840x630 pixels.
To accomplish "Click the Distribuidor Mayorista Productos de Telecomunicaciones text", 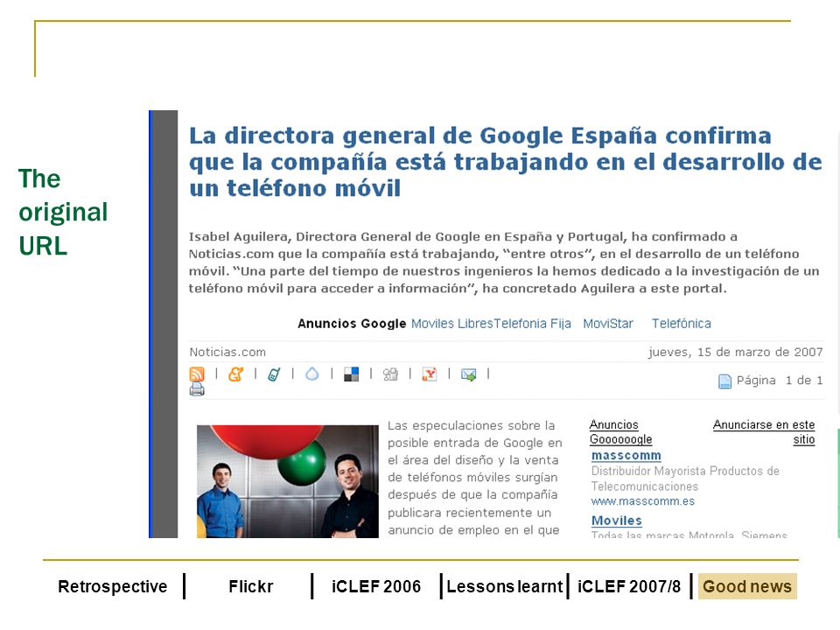I will tap(685, 479).
